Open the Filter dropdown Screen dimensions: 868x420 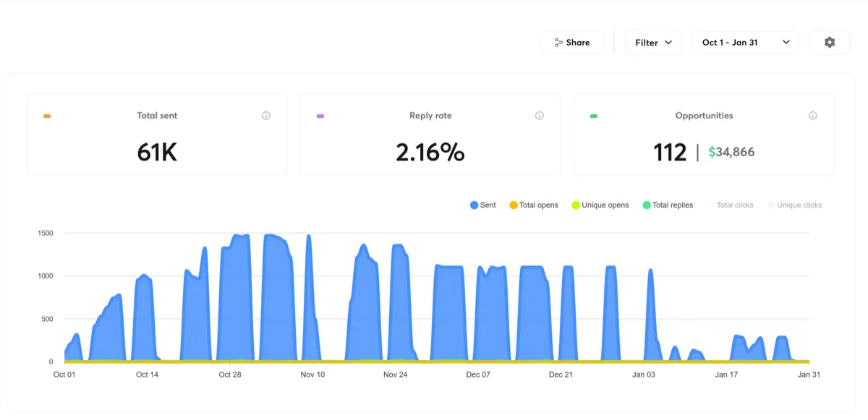click(653, 43)
